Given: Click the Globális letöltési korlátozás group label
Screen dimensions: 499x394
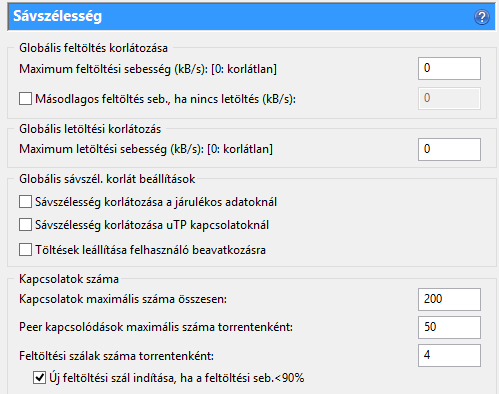Looking at the screenshot, I should [x=90, y=129].
